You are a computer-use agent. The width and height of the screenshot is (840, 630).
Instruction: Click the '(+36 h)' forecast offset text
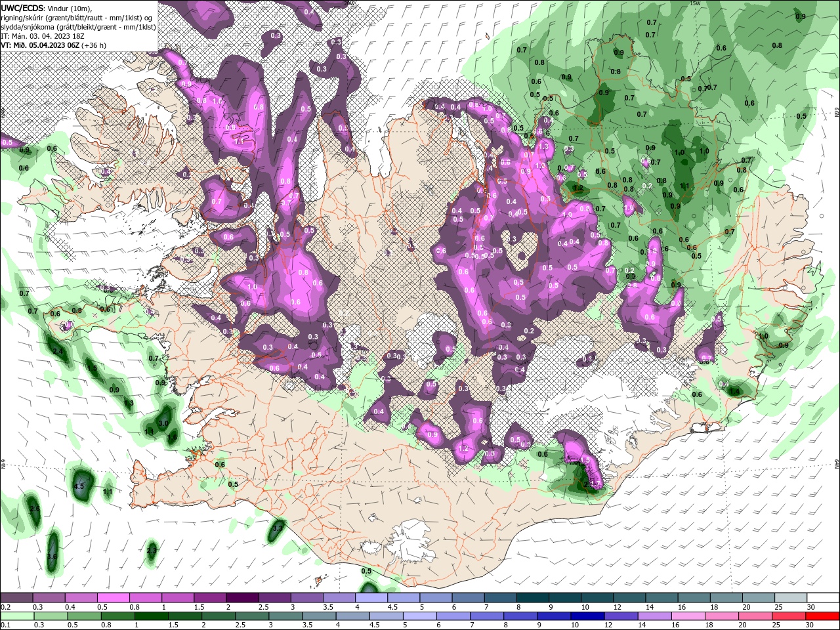click(94, 45)
